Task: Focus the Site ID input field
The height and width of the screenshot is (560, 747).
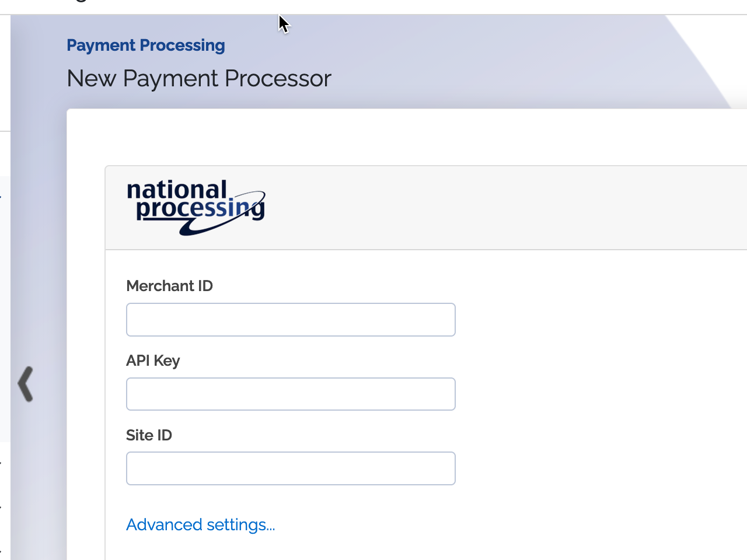Action: click(x=291, y=468)
